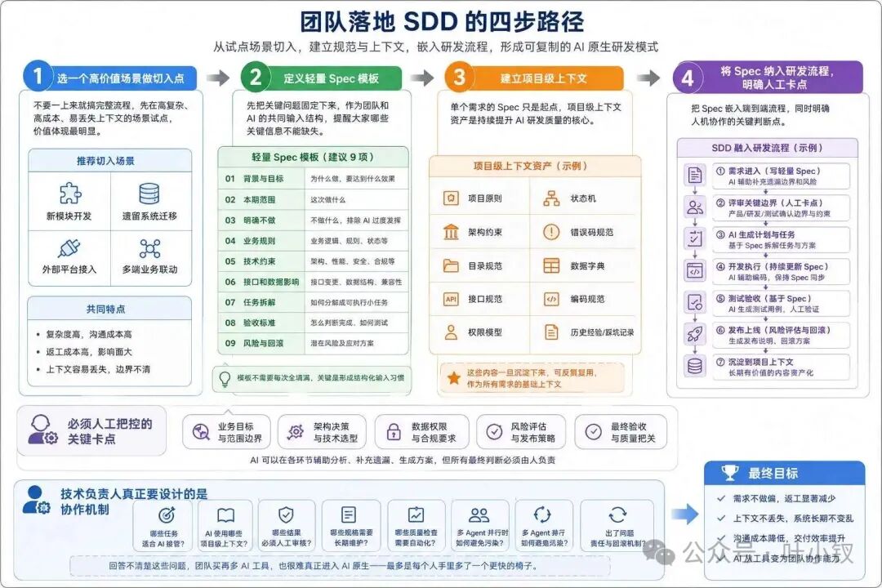Click the template row 06 接口和数据影响
The image size is (882, 588).
coord(314,281)
